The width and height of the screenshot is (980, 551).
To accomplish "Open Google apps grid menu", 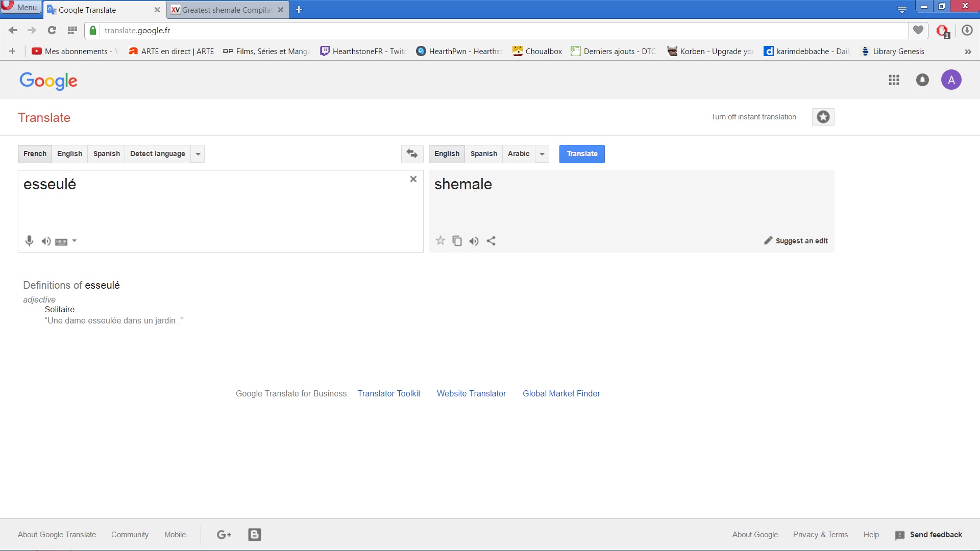I will click(894, 80).
